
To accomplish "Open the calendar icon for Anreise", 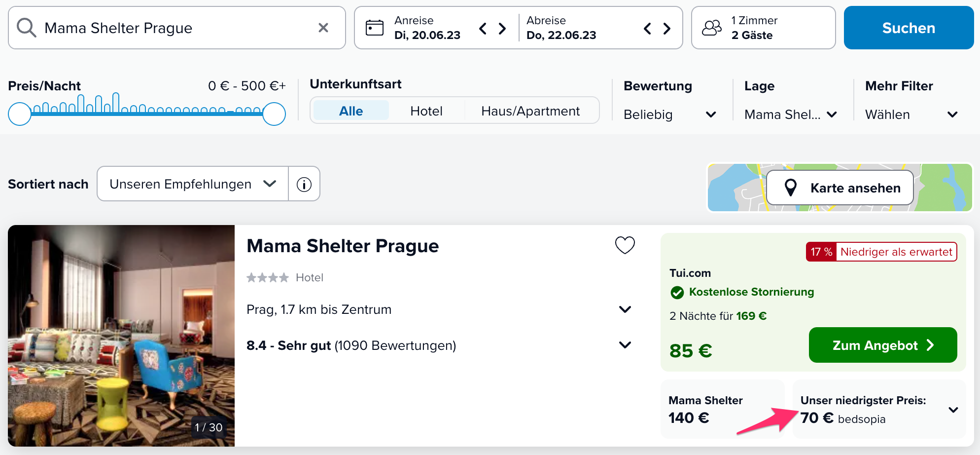I will (375, 28).
